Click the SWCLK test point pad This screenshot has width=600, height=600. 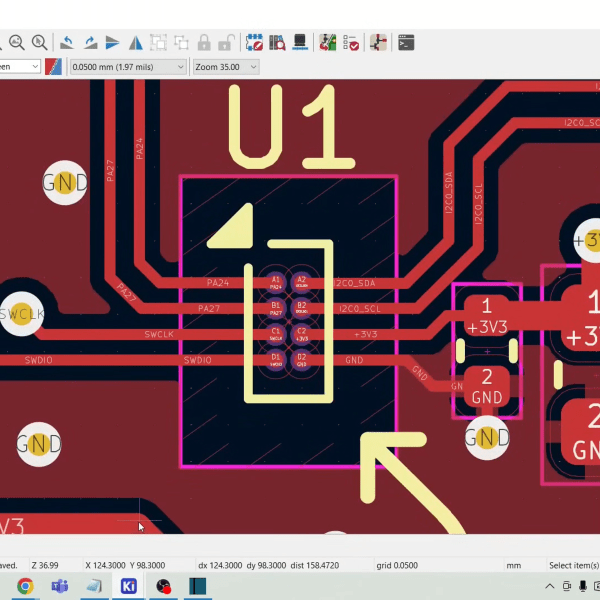23,313
